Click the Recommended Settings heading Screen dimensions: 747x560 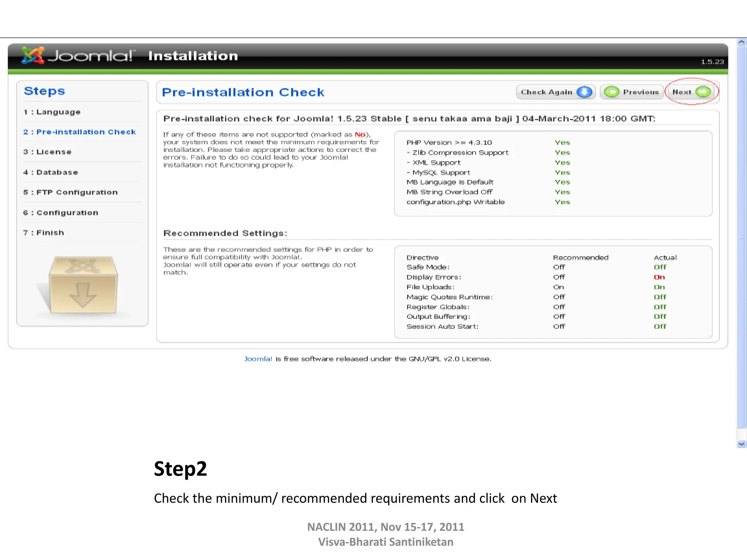click(x=225, y=233)
